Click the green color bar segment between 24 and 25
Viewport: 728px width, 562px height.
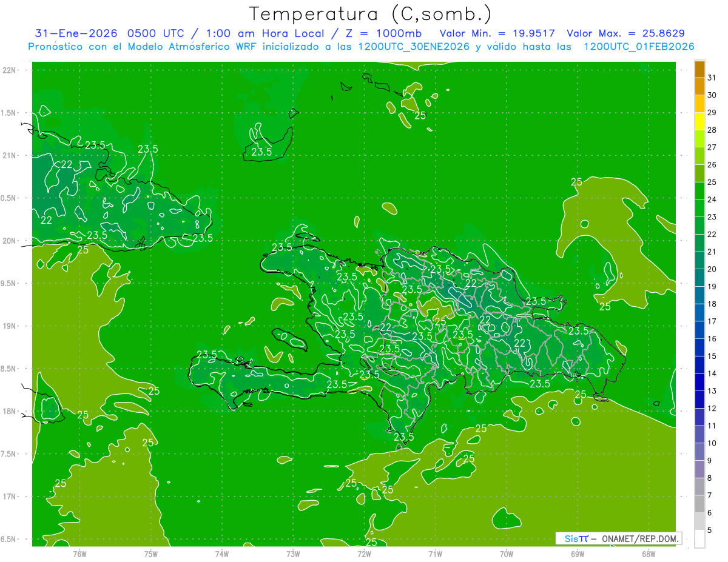tap(699, 191)
